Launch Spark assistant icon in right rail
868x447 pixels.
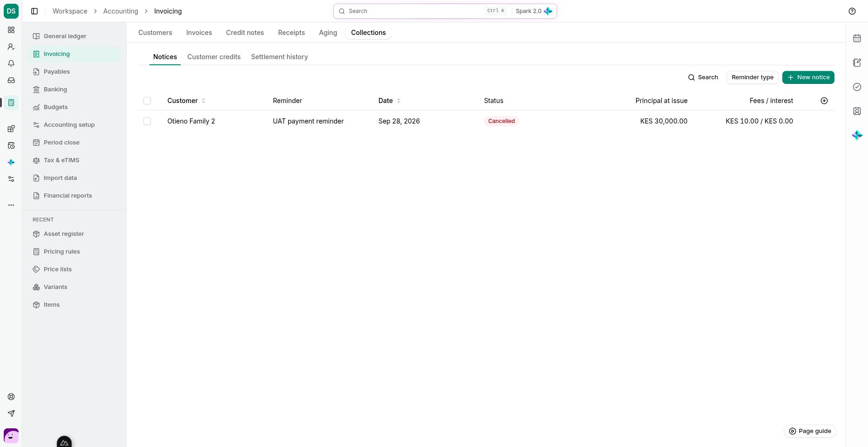click(857, 135)
